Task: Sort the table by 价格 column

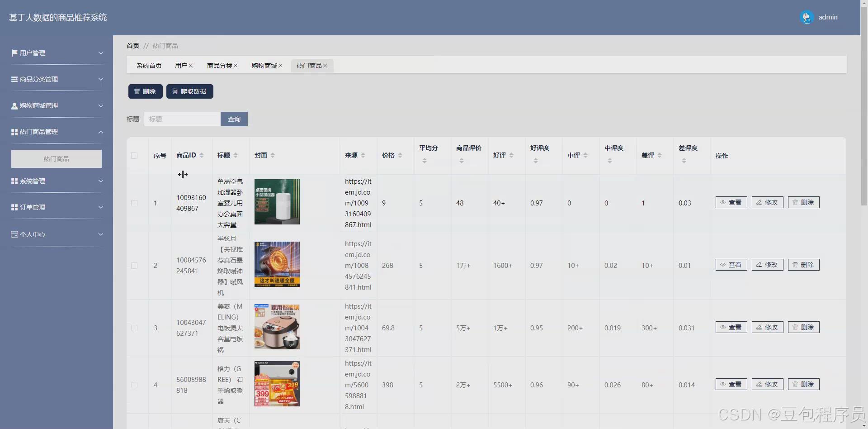Action: [400, 155]
